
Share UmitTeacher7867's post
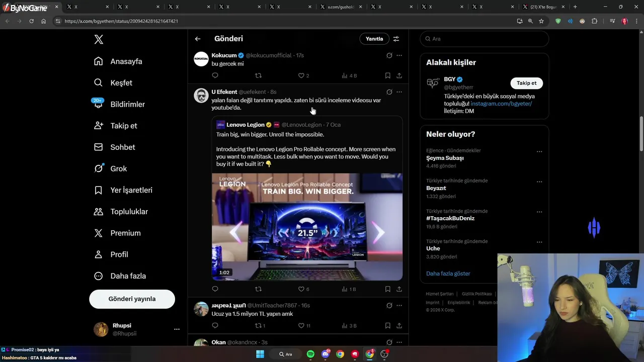(x=399, y=325)
